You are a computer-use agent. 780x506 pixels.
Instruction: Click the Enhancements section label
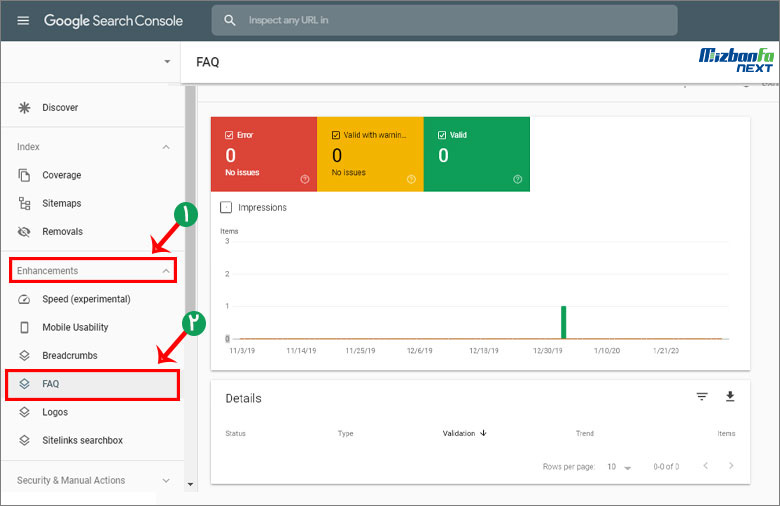pyautogui.click(x=47, y=271)
